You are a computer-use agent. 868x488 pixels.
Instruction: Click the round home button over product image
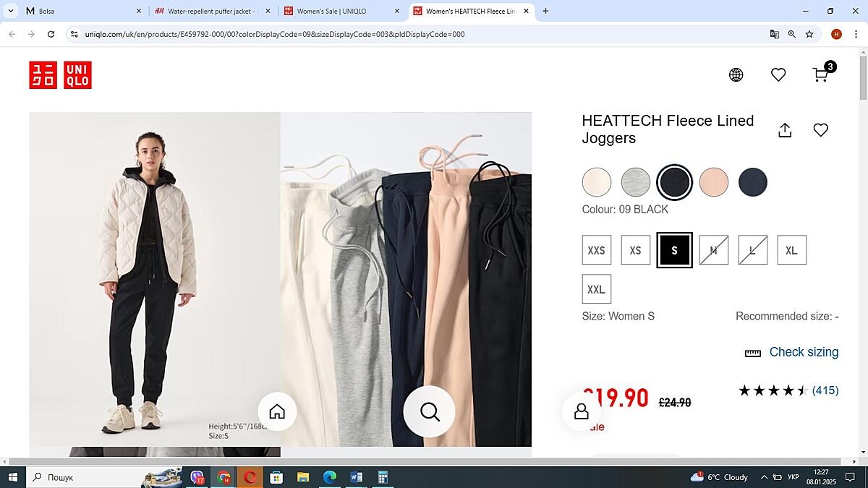(277, 411)
